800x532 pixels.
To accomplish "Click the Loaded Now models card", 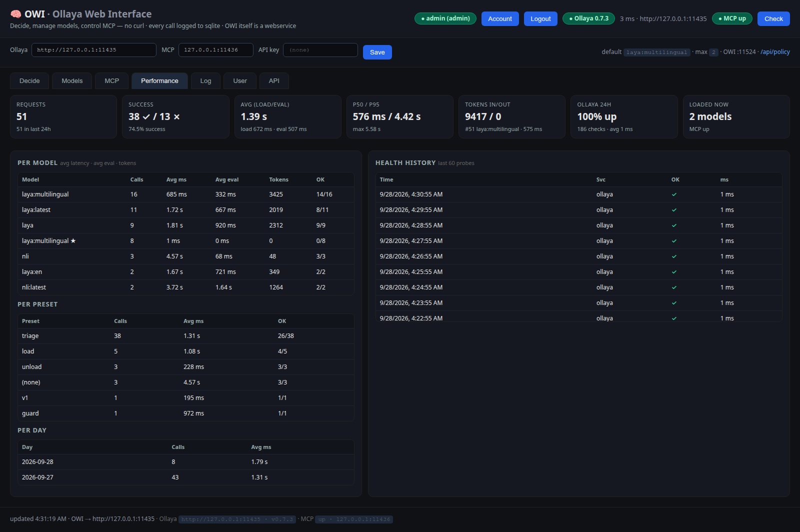I will point(736,117).
